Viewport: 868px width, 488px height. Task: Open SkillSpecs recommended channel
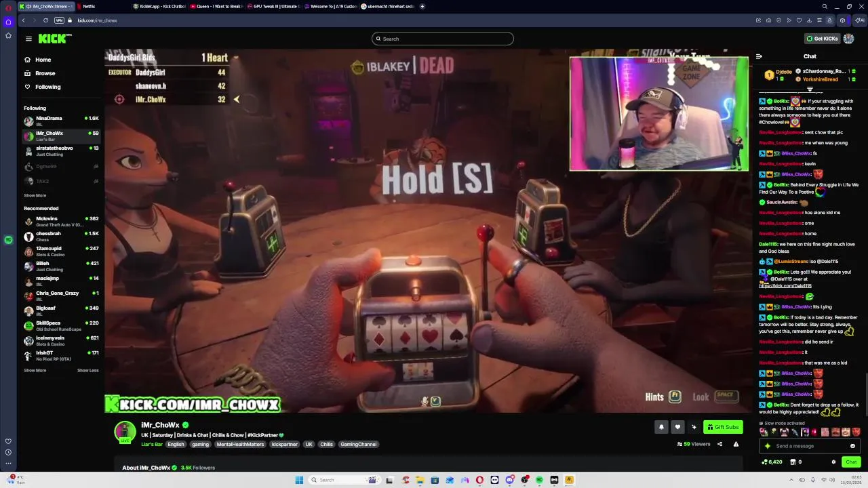pyautogui.click(x=61, y=325)
